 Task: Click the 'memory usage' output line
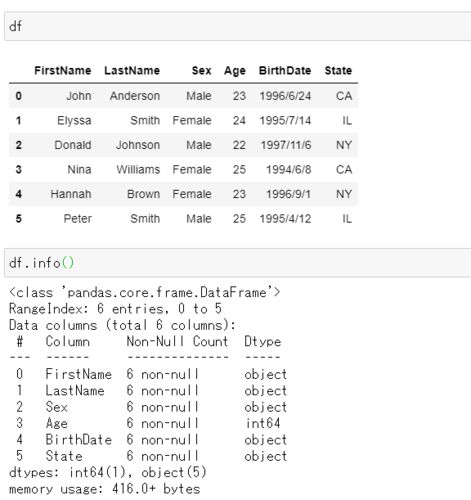pos(104,489)
